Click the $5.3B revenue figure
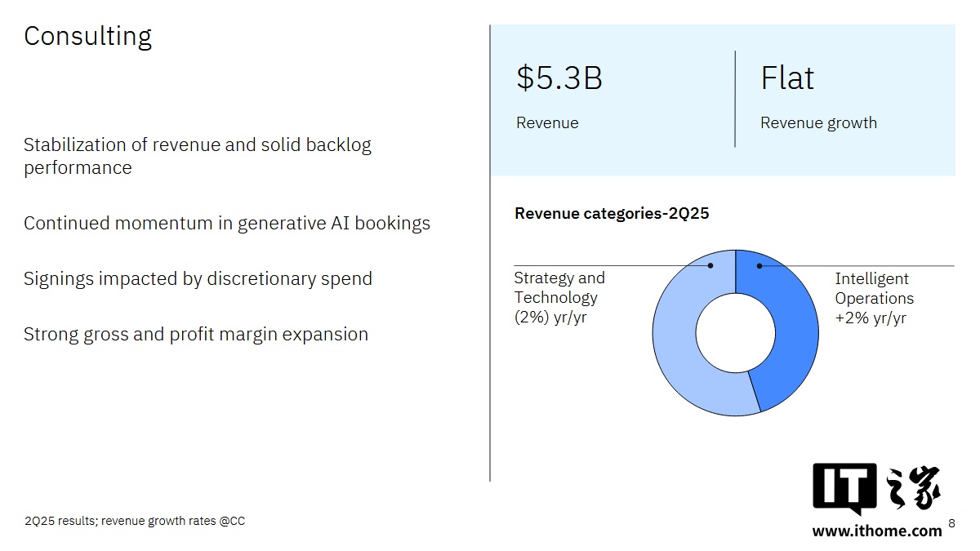Screen dimensions: 980x551 pyautogui.click(x=559, y=78)
